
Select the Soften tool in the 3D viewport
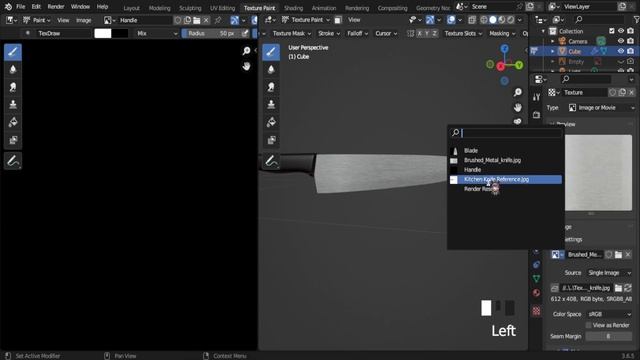point(271,69)
